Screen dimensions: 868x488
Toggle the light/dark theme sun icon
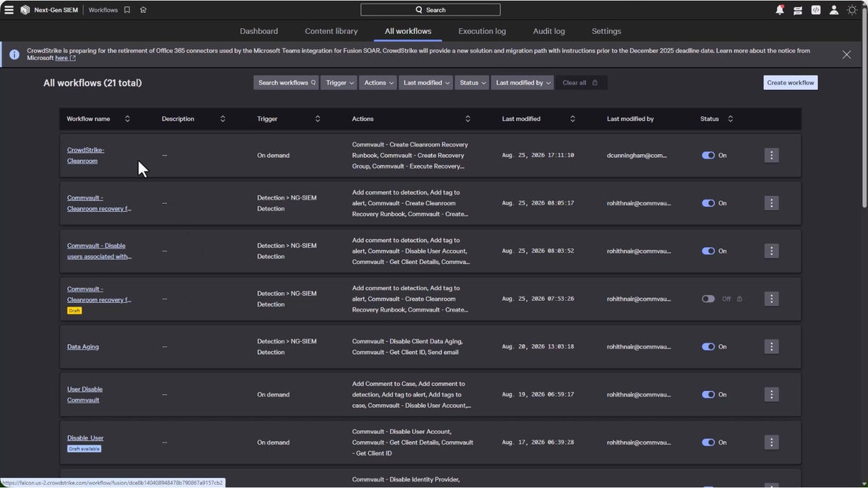click(852, 10)
